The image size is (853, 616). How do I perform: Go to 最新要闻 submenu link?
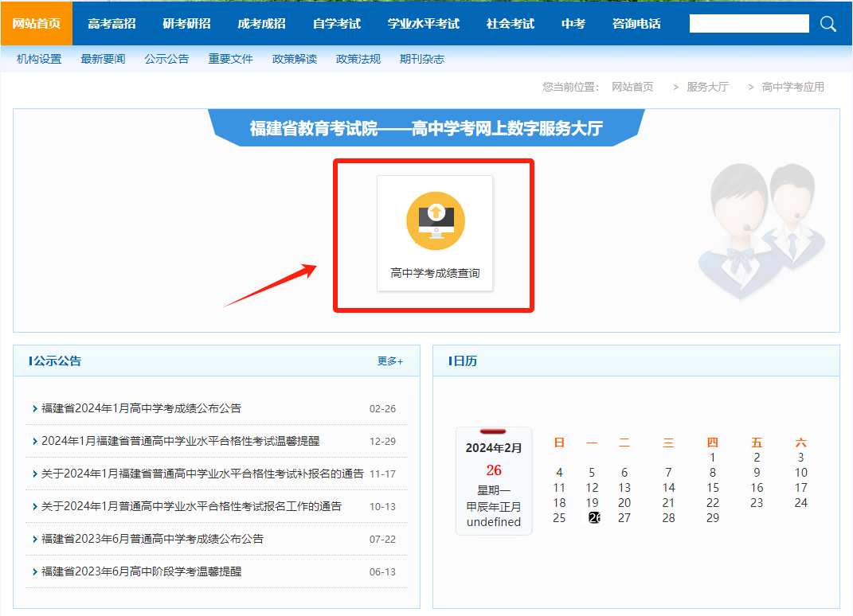[103, 59]
